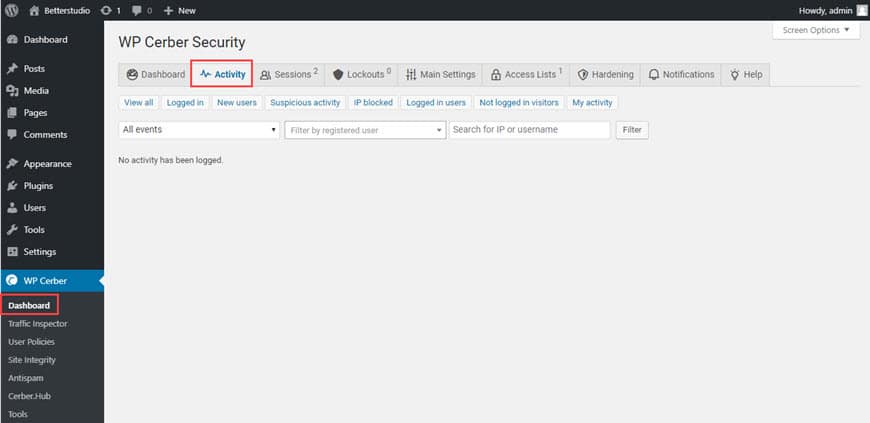Viewport: 870px width, 423px height.
Task: Click the Media icon in sidebar
Action: click(12, 90)
